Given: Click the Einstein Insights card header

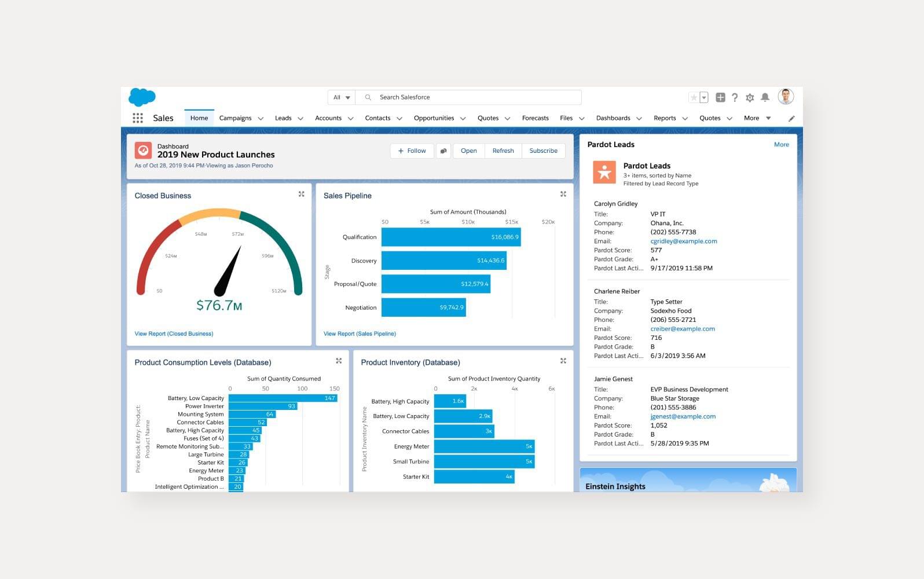Looking at the screenshot, I should 688,481.
